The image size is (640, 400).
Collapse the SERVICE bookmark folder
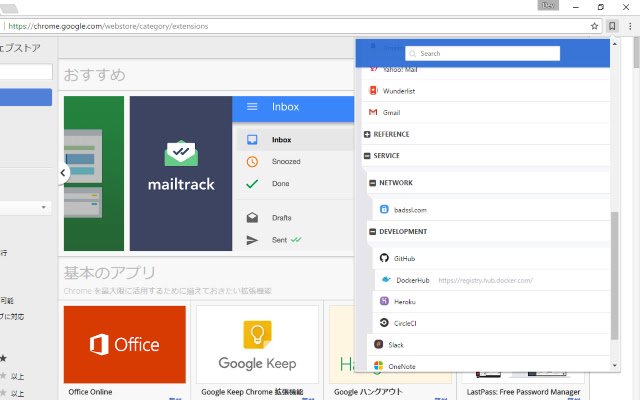367,156
